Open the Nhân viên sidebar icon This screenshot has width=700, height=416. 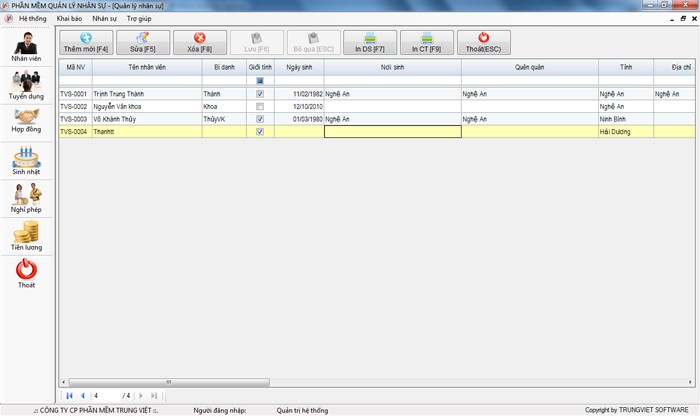27,47
